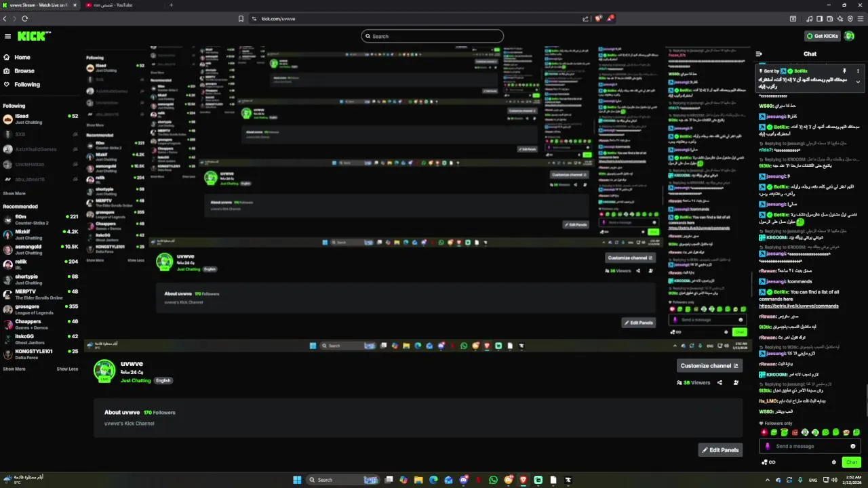The height and width of the screenshot is (488, 868).
Task: Click Show Less under Recommended
Action: 67,369
